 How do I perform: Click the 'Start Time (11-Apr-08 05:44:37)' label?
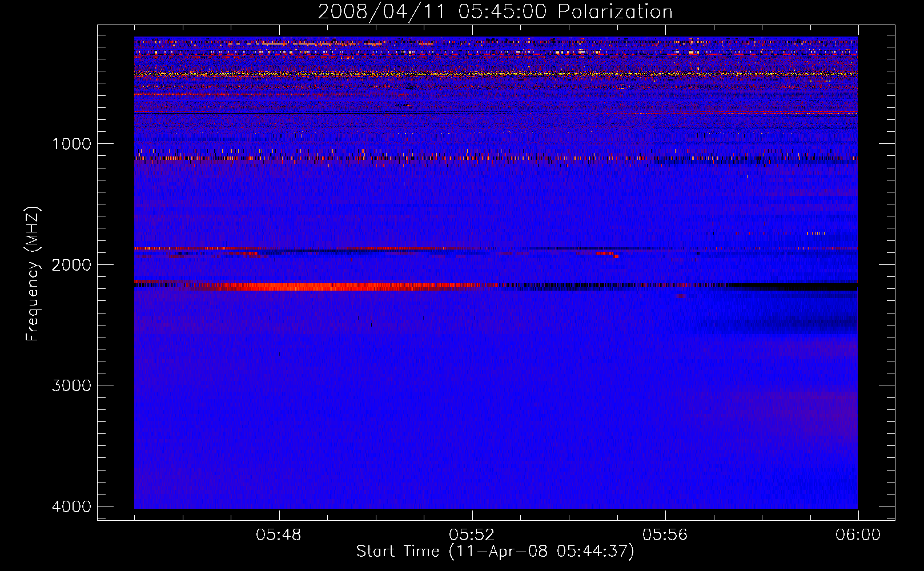pos(495,552)
